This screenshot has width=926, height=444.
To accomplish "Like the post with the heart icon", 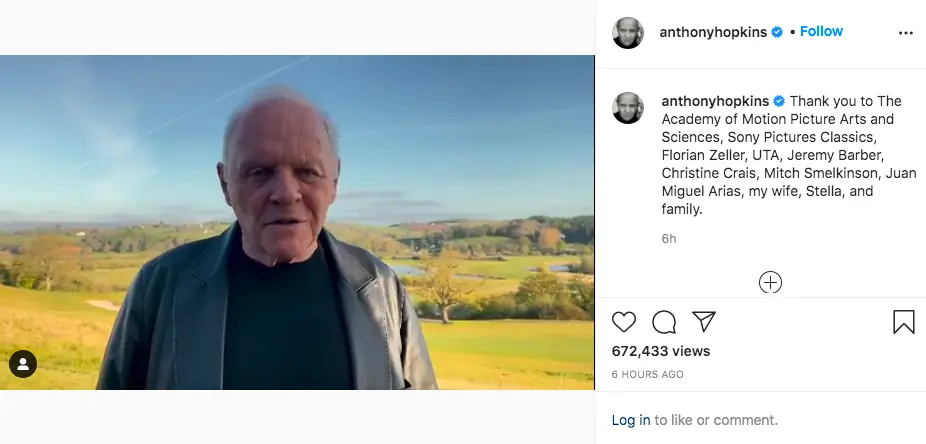I will (x=624, y=321).
